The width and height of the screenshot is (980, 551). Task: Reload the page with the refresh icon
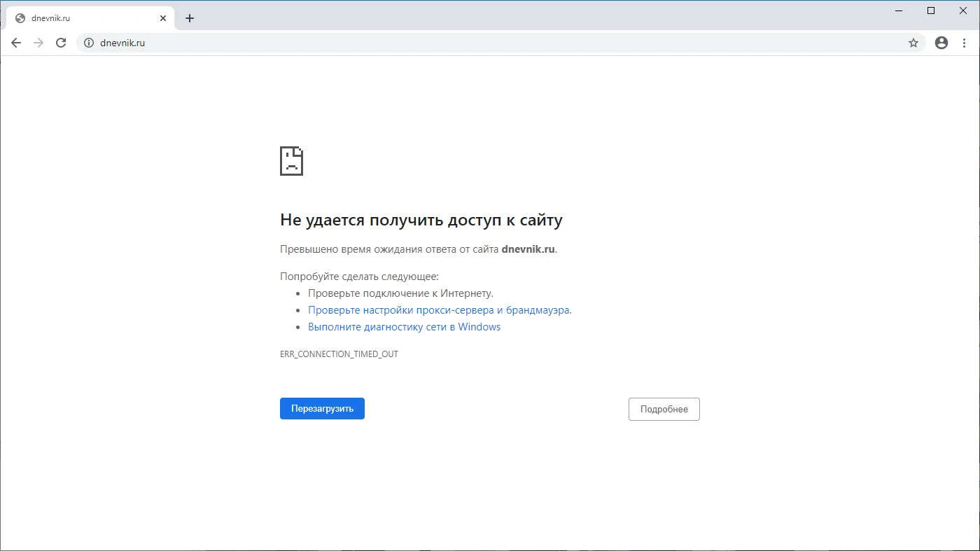click(x=61, y=43)
